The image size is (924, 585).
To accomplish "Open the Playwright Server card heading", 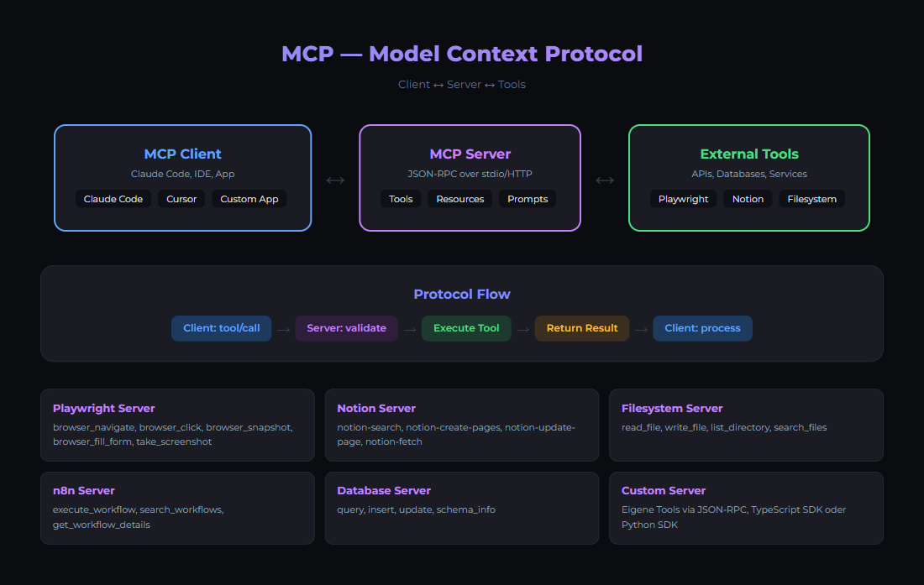I will click(104, 408).
